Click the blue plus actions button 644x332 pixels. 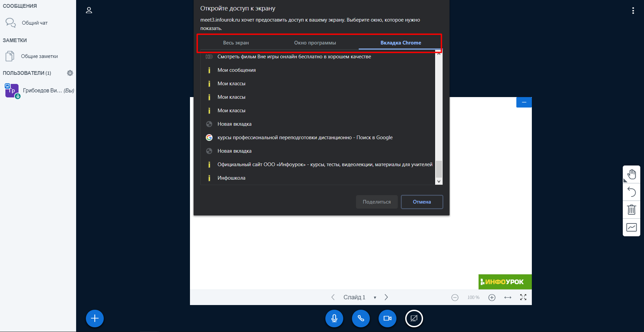click(95, 319)
